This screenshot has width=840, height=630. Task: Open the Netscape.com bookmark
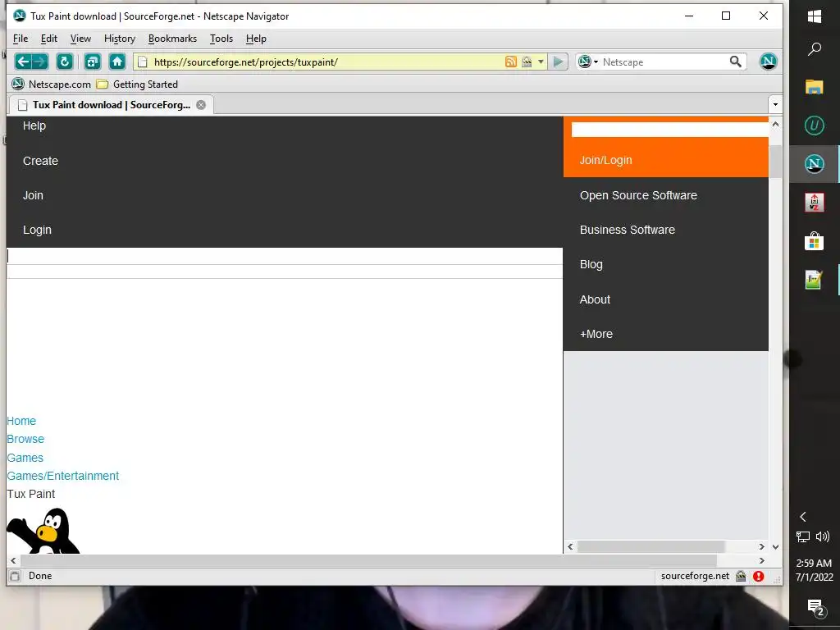52,84
